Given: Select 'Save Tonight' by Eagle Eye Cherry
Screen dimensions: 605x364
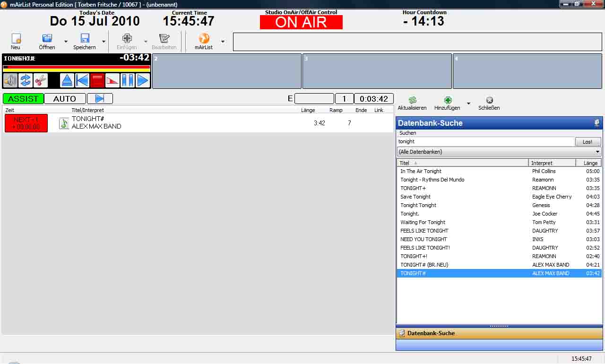Looking at the screenshot, I should [x=499, y=197].
